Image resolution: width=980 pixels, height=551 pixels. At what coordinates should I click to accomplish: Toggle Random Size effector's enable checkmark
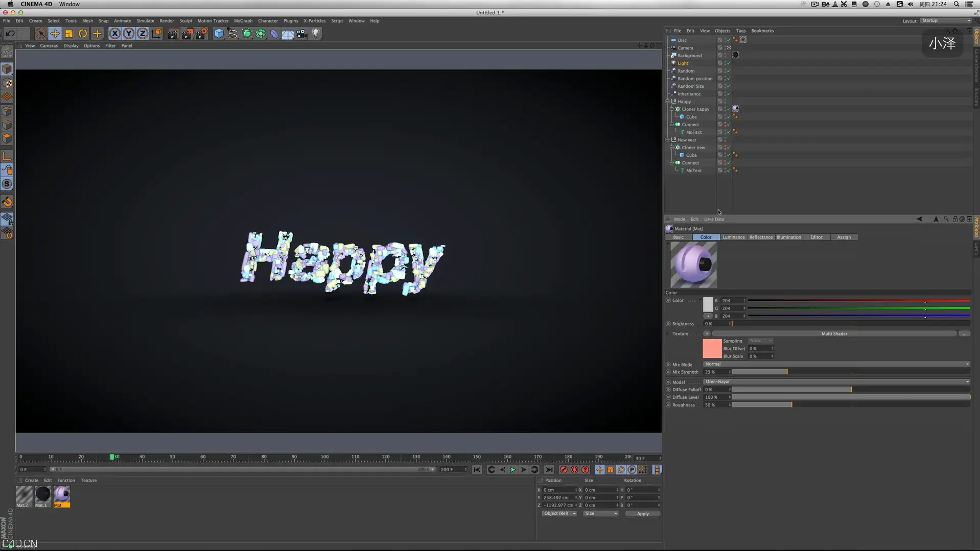point(729,86)
